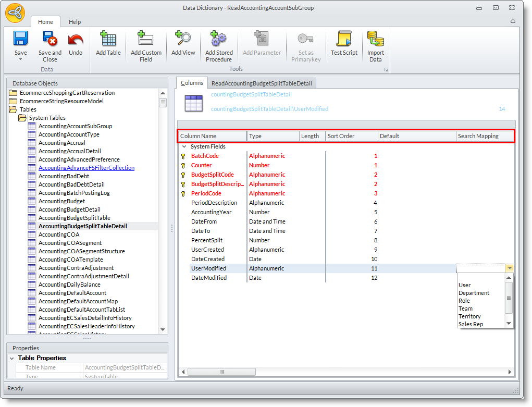
Task: Collapse the System Fields group
Action: tap(183, 147)
